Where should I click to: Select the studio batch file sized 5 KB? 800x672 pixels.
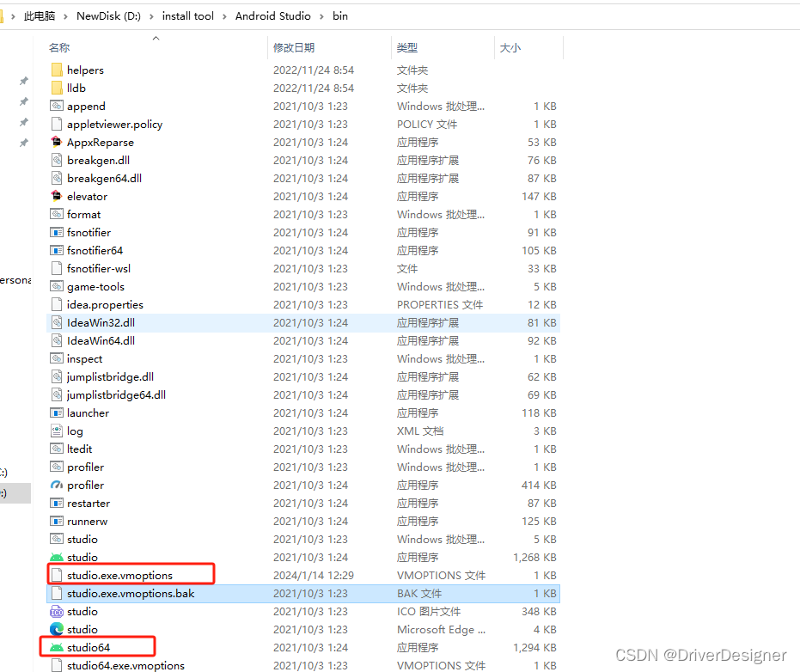(x=82, y=540)
